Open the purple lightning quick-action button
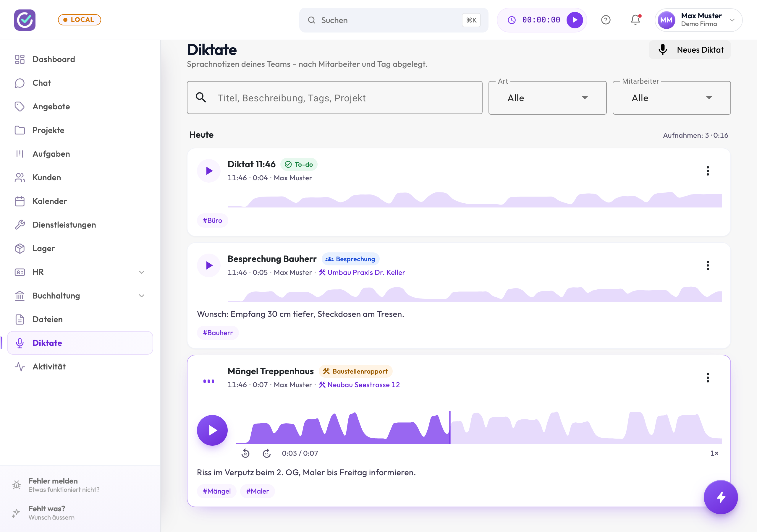 [x=720, y=497]
